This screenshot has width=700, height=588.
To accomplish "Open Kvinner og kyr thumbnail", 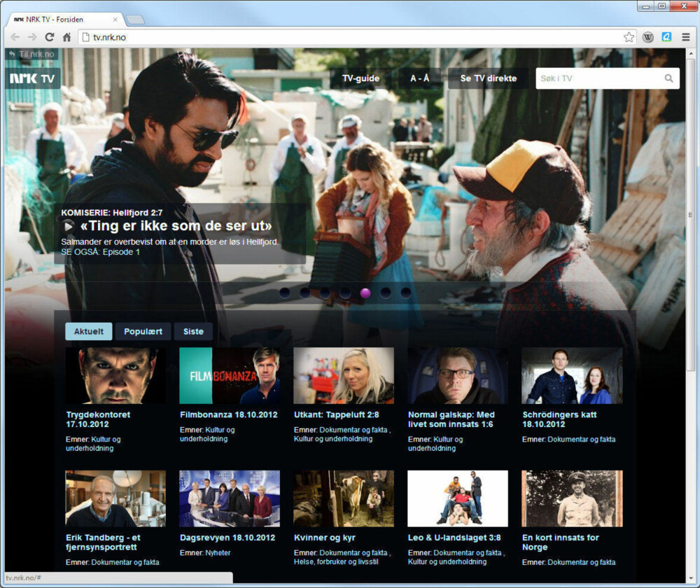I will tap(344, 498).
